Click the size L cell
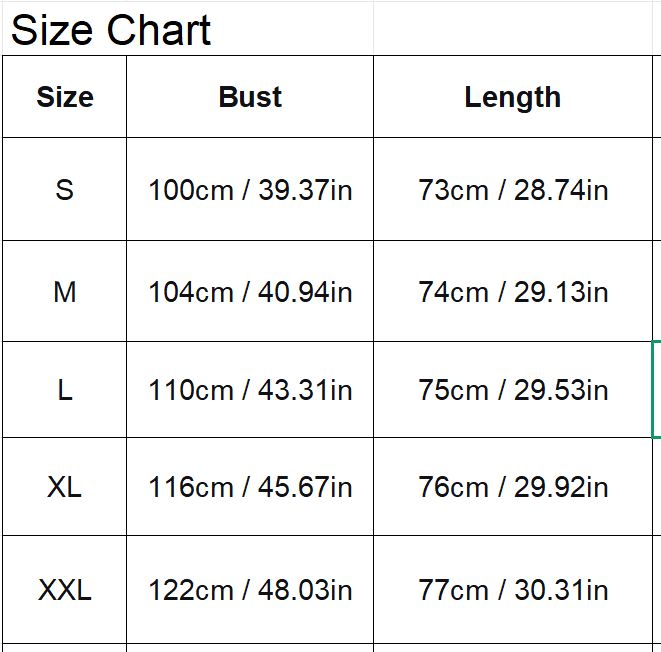 pos(65,390)
